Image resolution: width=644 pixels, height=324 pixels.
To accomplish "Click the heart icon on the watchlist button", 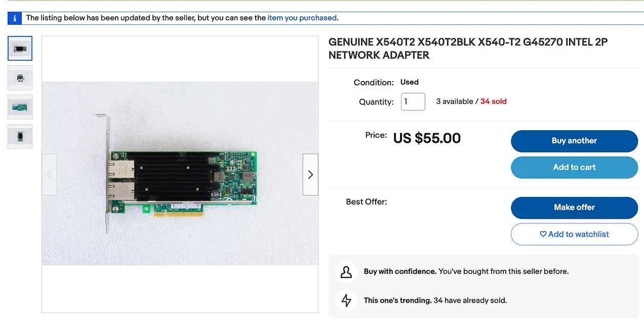I will pyautogui.click(x=543, y=234).
